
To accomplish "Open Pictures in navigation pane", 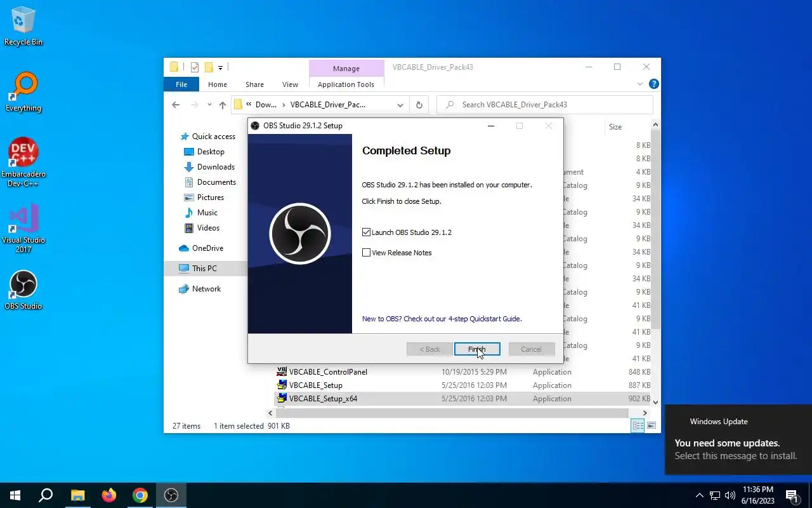I will pos(211,197).
